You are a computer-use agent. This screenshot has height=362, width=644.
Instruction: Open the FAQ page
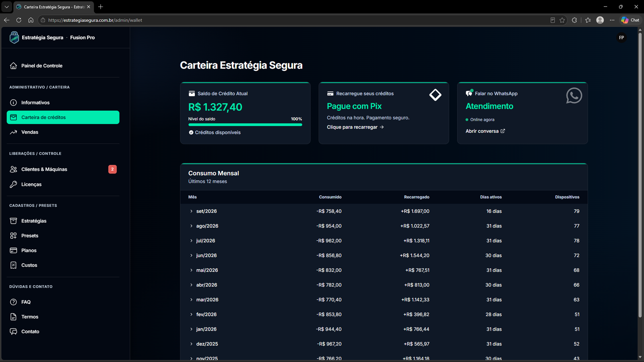(x=63, y=302)
